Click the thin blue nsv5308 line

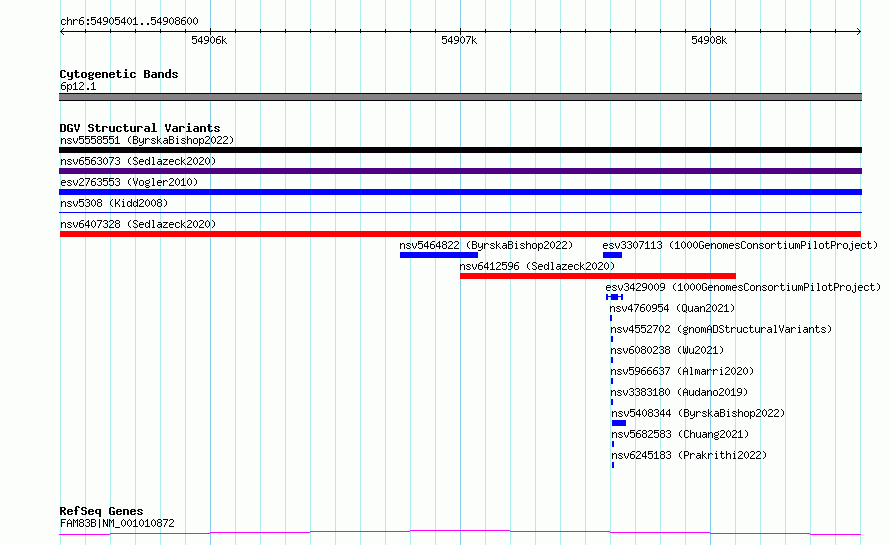(x=460, y=212)
